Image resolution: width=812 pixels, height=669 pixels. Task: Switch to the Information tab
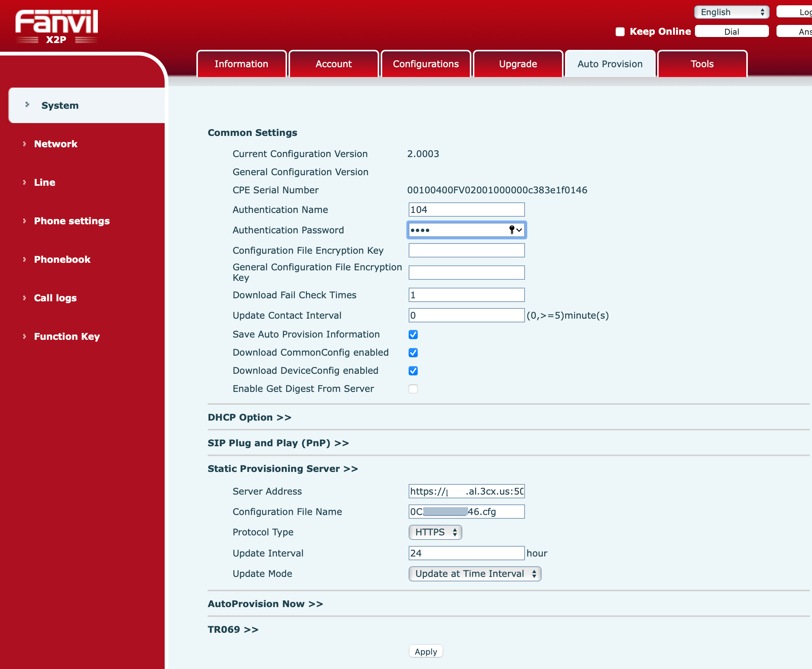click(x=241, y=64)
